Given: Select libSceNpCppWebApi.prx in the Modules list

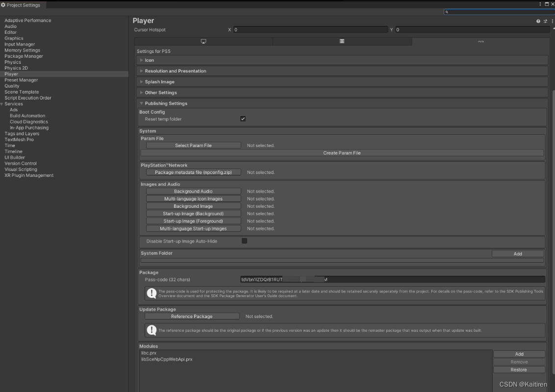Looking at the screenshot, I should click(x=167, y=359).
